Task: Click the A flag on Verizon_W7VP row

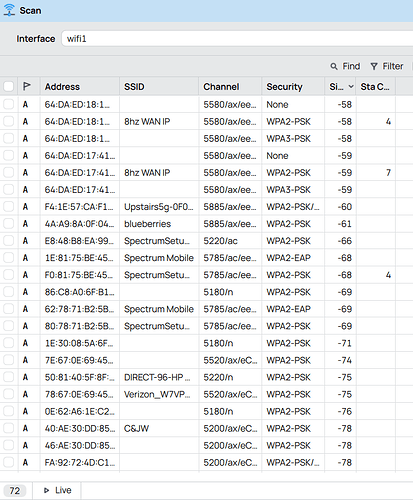Action: [25, 394]
